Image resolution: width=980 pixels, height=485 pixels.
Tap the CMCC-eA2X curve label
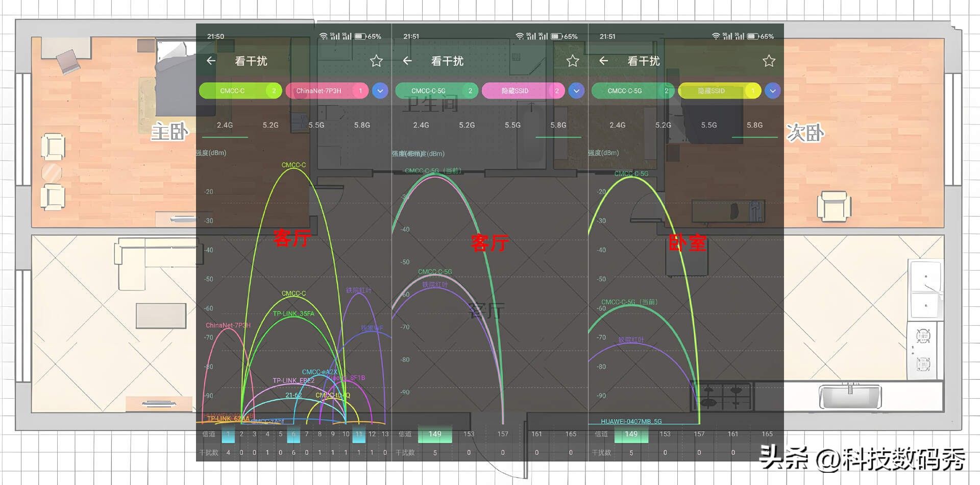coord(320,372)
